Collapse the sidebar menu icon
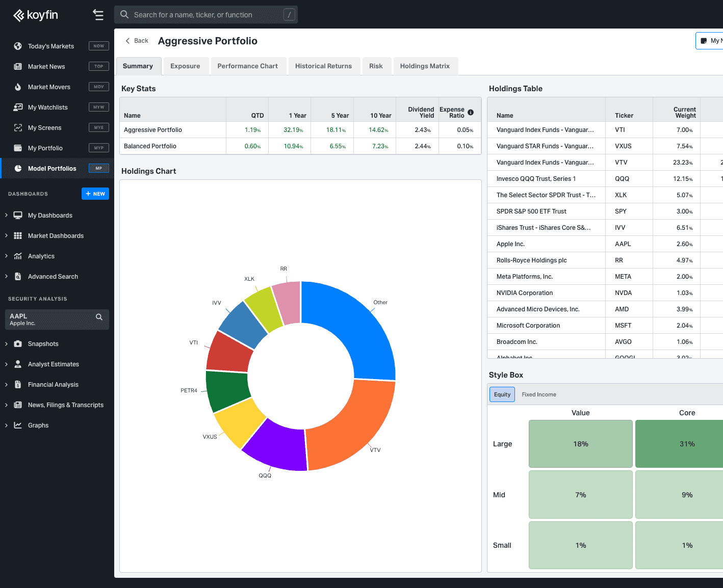Viewport: 723px width, 588px height. [x=98, y=15]
